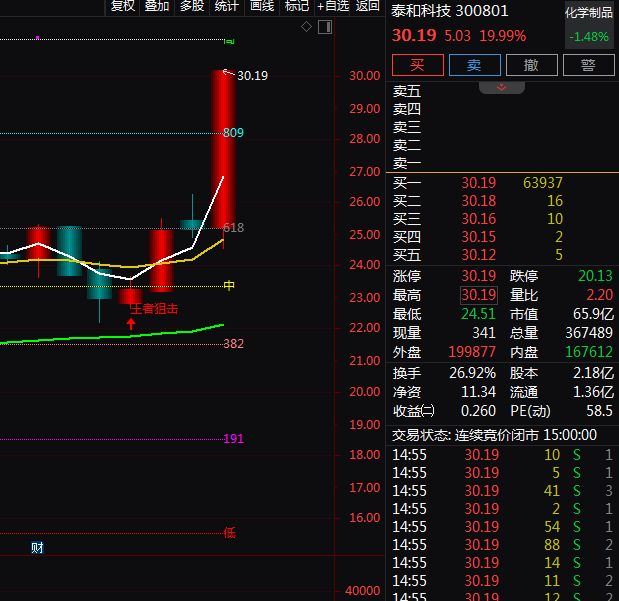The width and height of the screenshot is (619, 601).
Task: Select the 买五 price 30.12
Action: click(478, 255)
